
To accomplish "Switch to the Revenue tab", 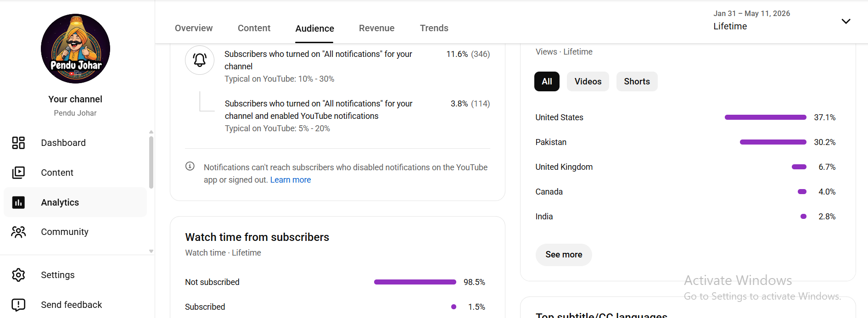I will click(377, 28).
